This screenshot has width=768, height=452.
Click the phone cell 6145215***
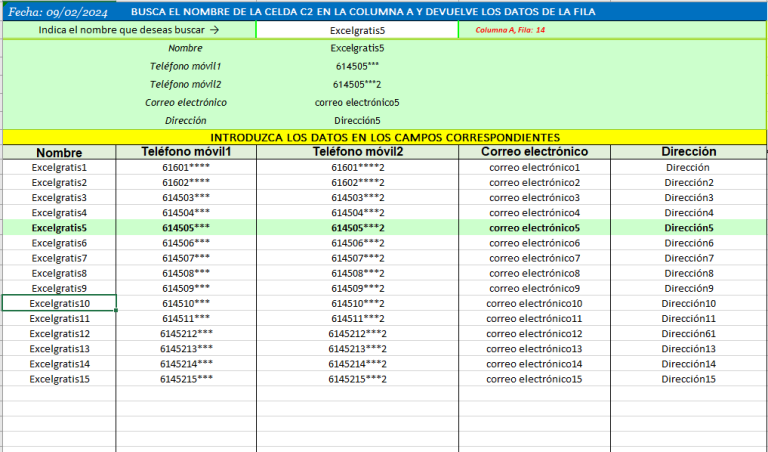coord(186,380)
